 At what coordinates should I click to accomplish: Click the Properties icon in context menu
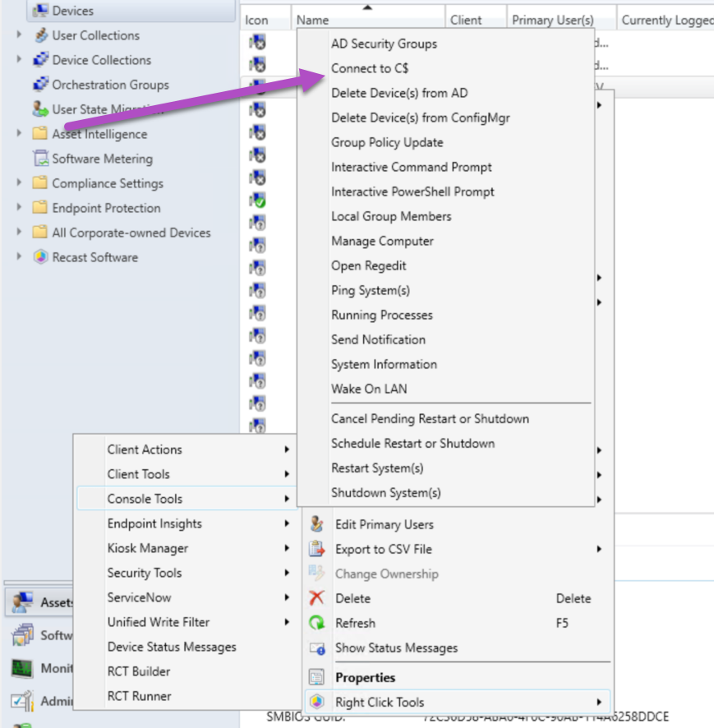(316, 677)
